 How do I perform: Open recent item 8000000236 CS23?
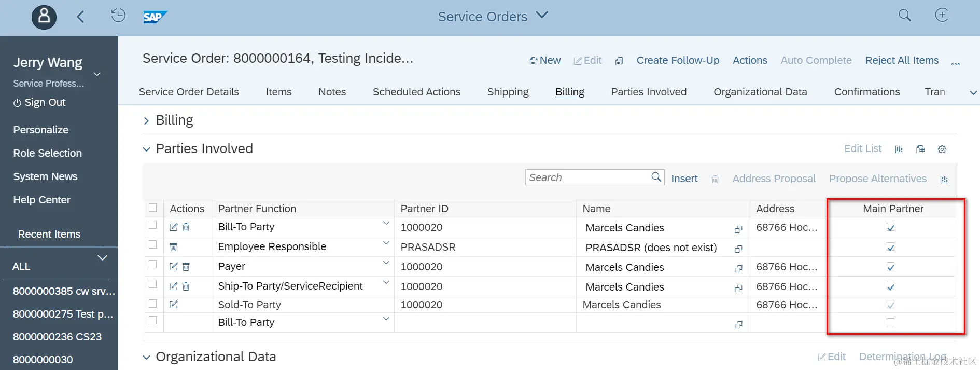57,337
